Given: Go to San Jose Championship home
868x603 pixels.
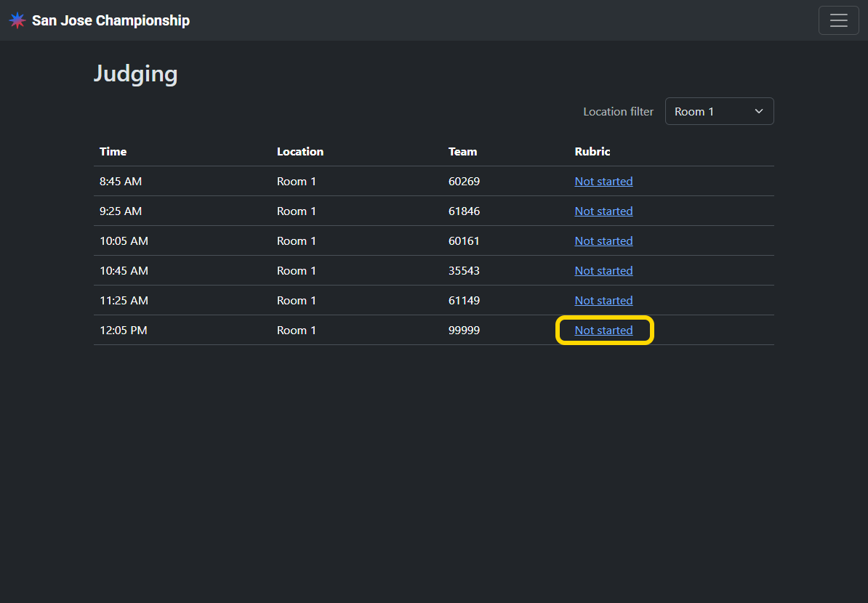Looking at the screenshot, I should [x=110, y=20].
